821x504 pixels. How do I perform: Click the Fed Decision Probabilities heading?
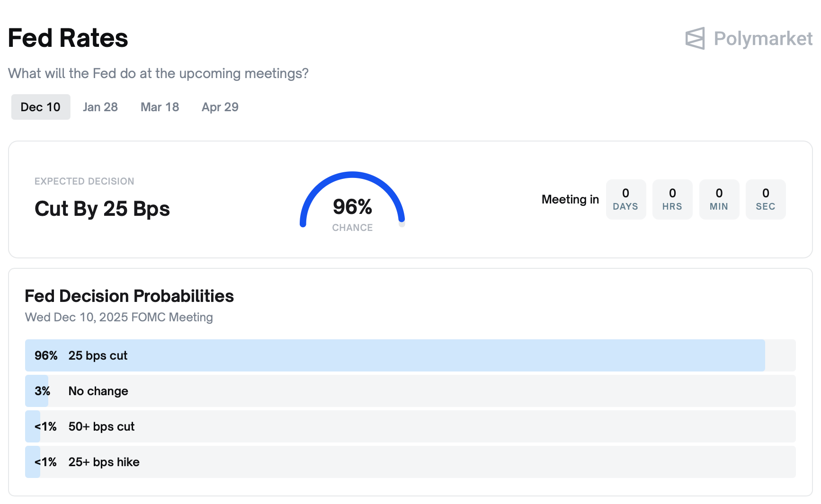pyautogui.click(x=129, y=296)
